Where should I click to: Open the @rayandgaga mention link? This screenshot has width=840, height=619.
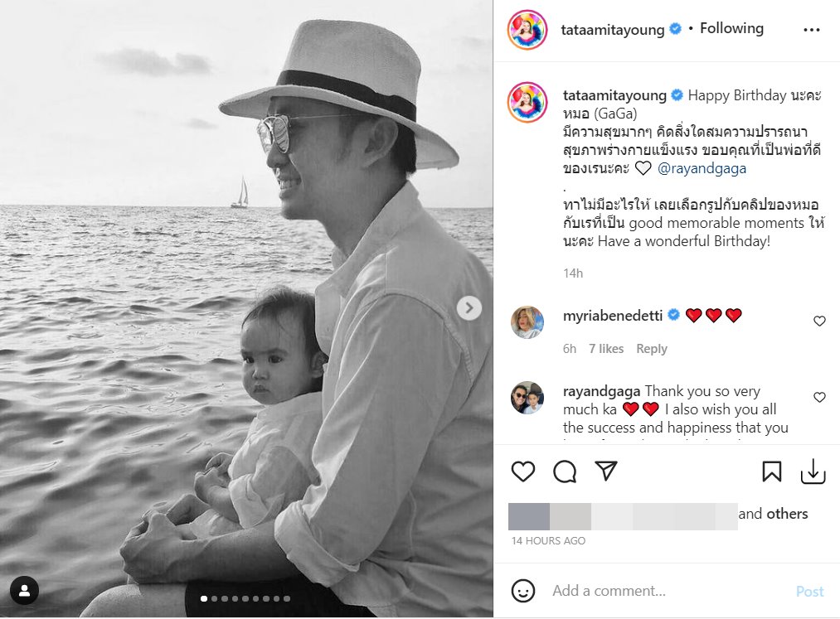click(x=702, y=168)
